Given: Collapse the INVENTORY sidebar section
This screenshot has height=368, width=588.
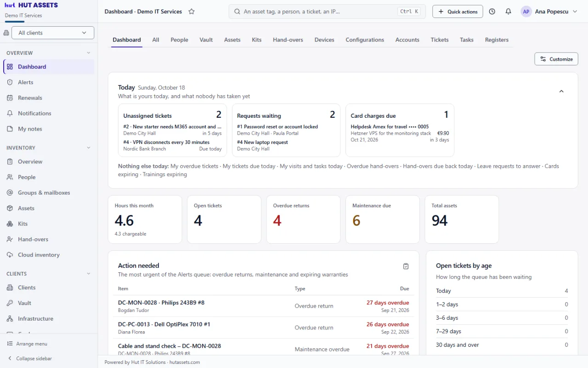Looking at the screenshot, I should tap(89, 148).
